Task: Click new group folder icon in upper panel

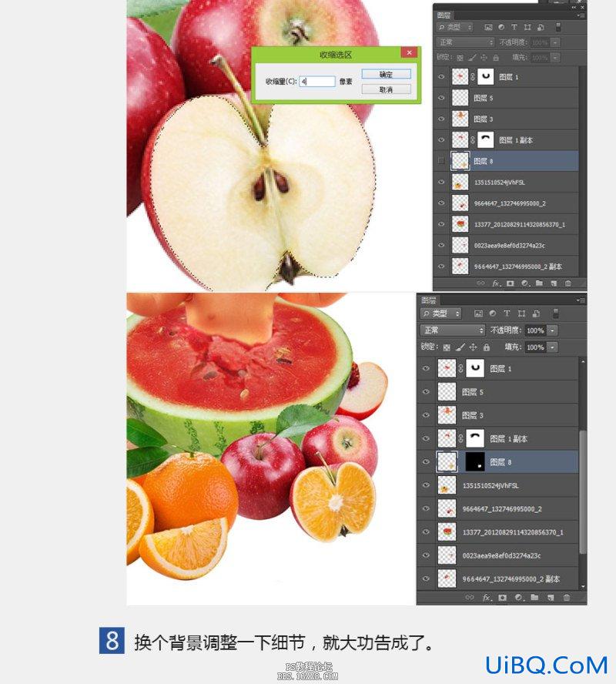Action: [x=539, y=283]
